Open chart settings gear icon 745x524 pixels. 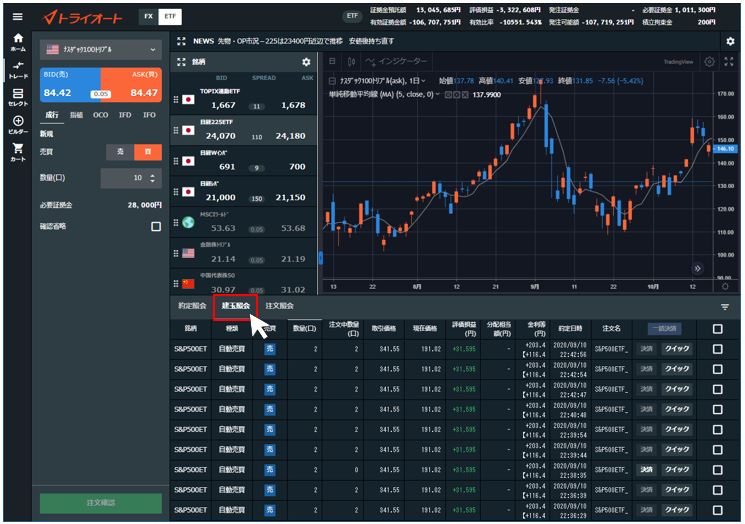pos(709,62)
